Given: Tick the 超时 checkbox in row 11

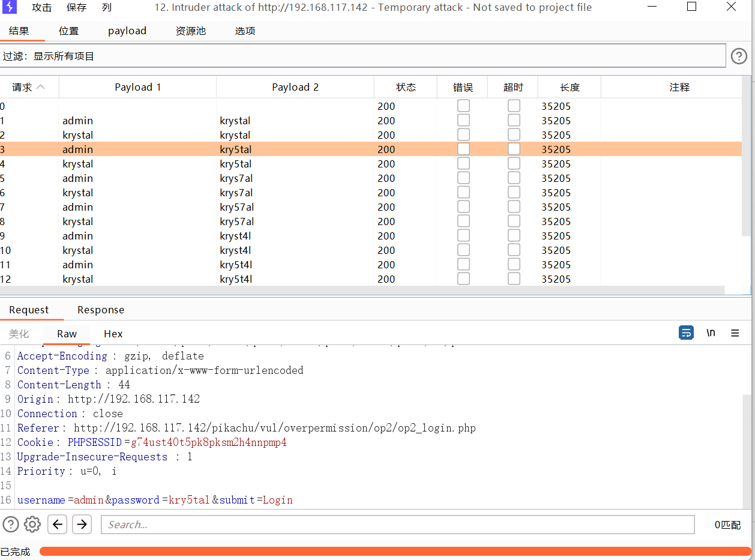Looking at the screenshot, I should [514, 264].
